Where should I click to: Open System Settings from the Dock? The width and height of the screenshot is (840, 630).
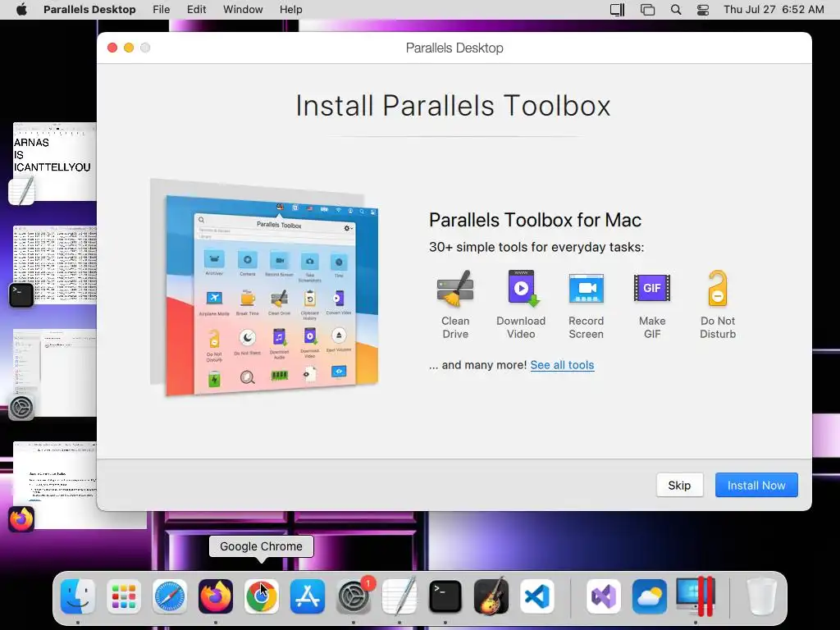point(354,596)
